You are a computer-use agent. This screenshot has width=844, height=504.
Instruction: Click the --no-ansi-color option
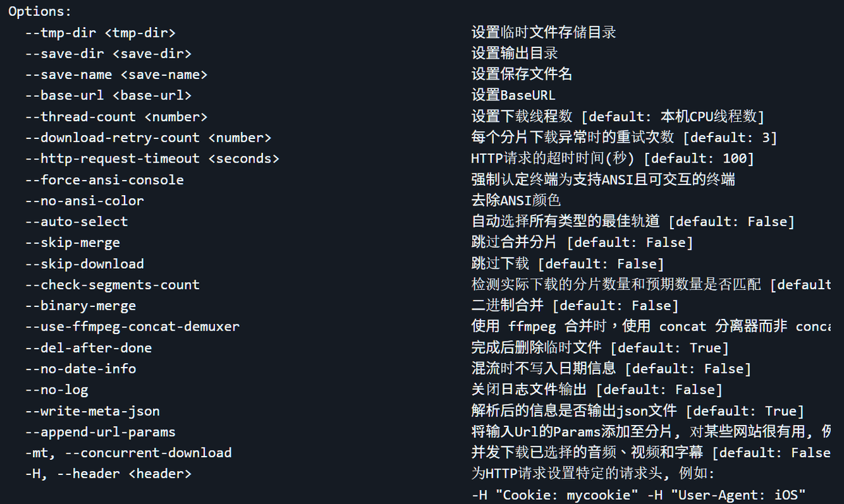[x=84, y=201]
